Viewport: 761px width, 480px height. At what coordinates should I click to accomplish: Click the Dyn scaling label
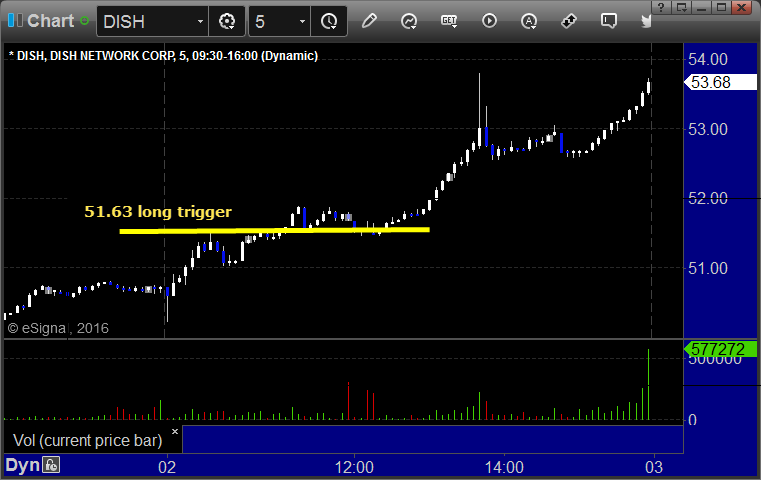click(22, 465)
